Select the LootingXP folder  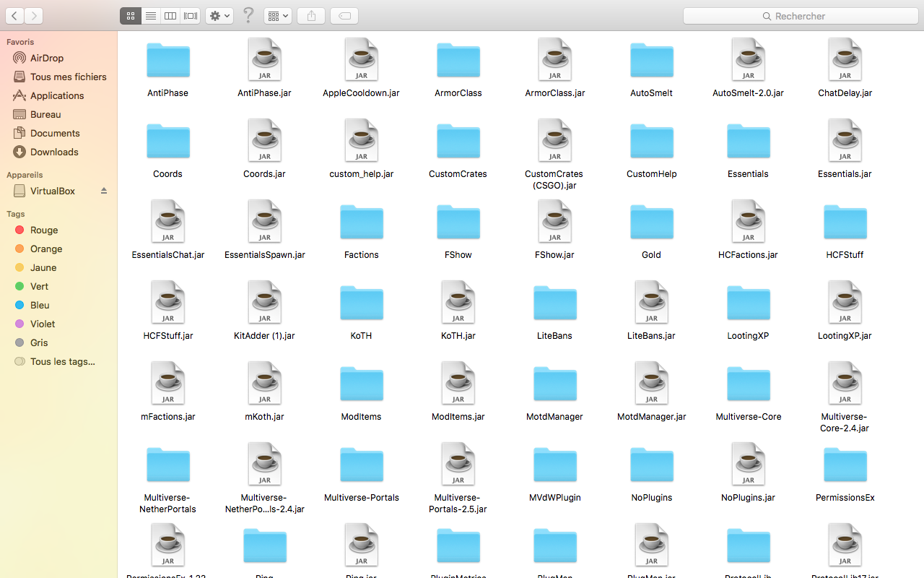click(749, 303)
